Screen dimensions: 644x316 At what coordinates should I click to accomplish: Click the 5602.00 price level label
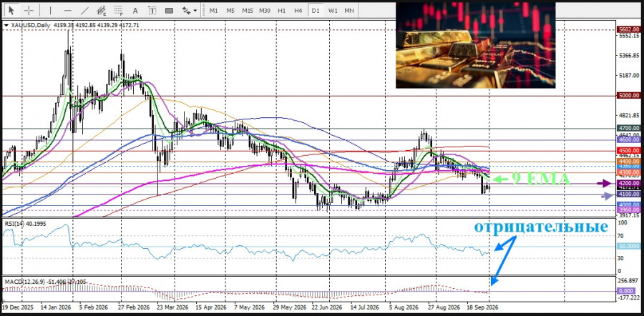628,29
